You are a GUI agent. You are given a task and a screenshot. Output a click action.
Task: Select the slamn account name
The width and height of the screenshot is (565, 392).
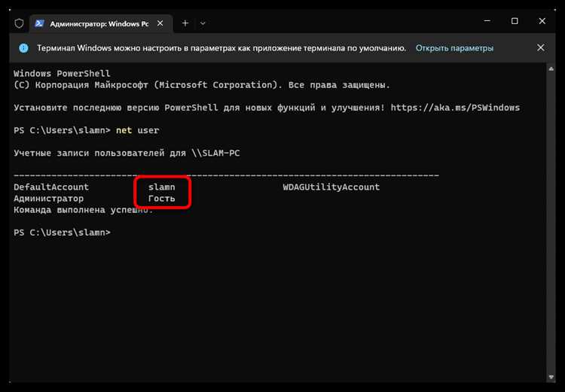pyautogui.click(x=162, y=187)
